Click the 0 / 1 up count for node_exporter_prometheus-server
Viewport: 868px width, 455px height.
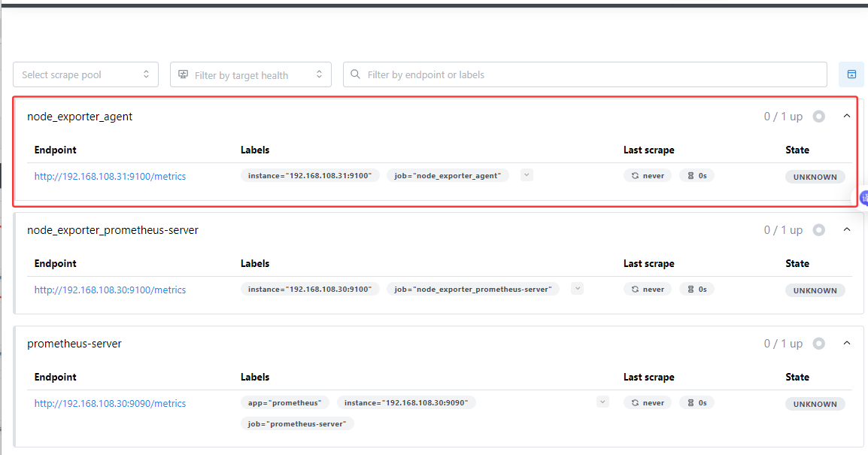pyautogui.click(x=783, y=229)
